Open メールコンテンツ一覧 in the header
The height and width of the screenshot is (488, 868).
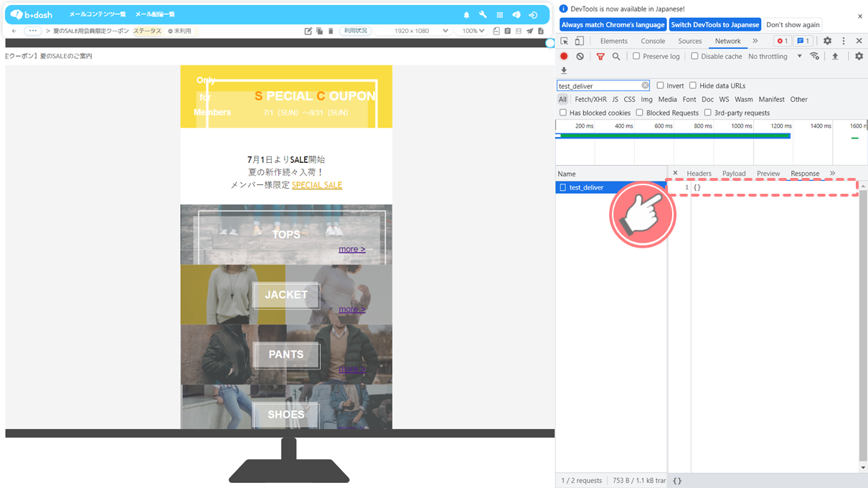98,14
